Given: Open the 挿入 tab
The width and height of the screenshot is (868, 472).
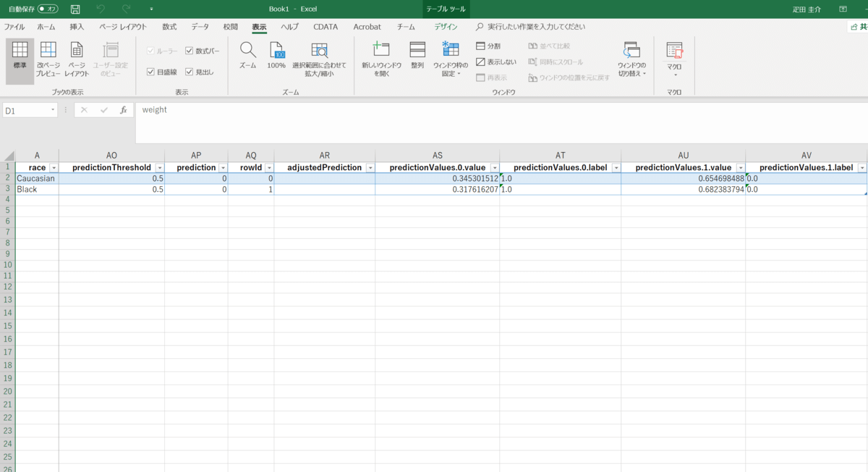Looking at the screenshot, I should [x=77, y=27].
